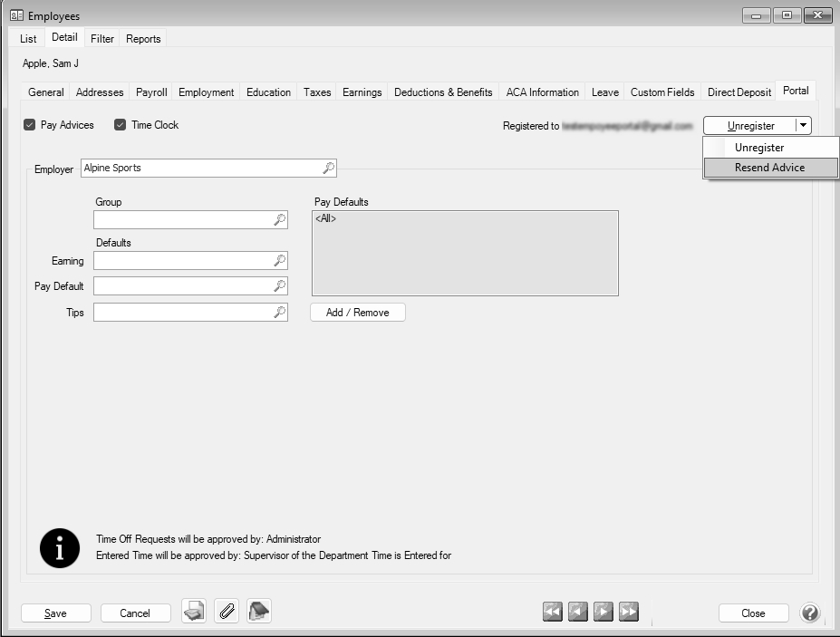Click the print icon in bottom toolbar
The width and height of the screenshot is (840, 637).
click(194, 612)
